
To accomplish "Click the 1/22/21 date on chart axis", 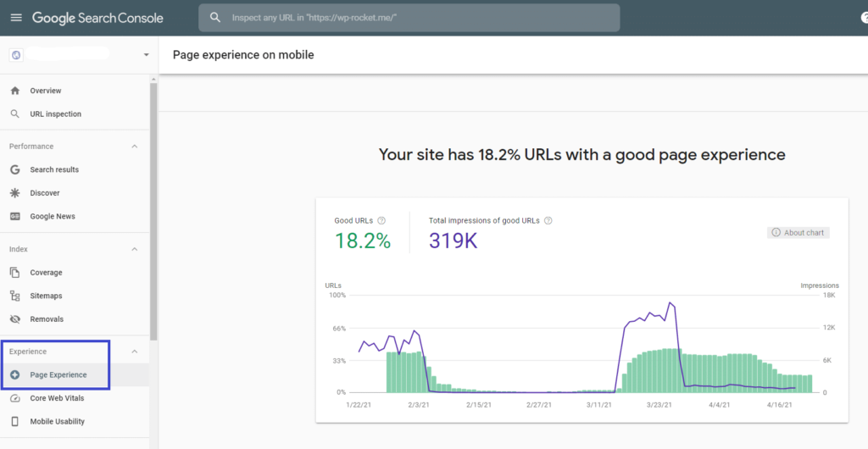I will 359,405.
